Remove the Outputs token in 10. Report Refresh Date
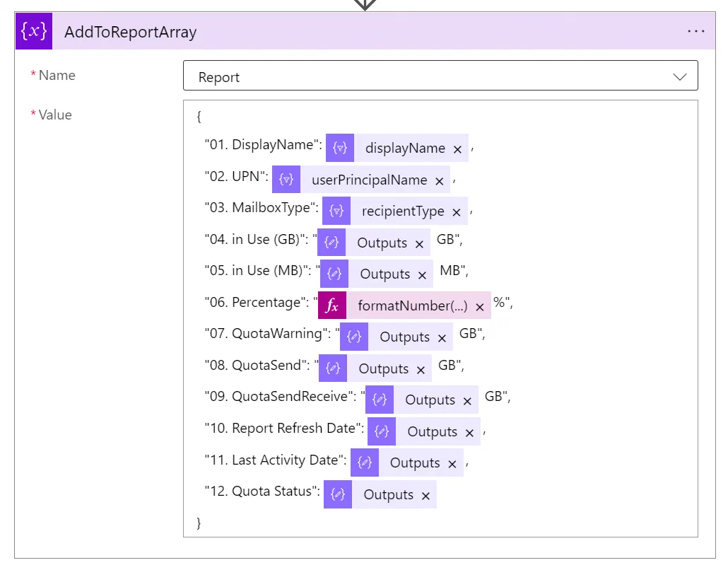This screenshot has width=728, height=570. click(469, 433)
